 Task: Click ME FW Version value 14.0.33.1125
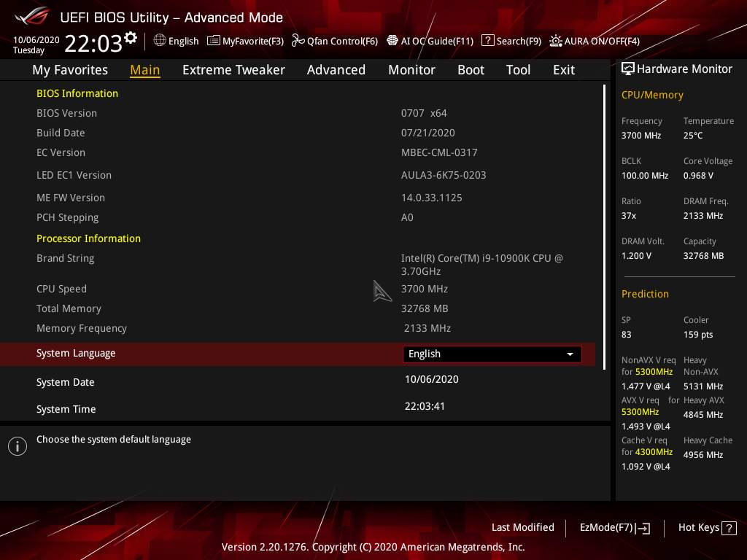[x=431, y=198]
